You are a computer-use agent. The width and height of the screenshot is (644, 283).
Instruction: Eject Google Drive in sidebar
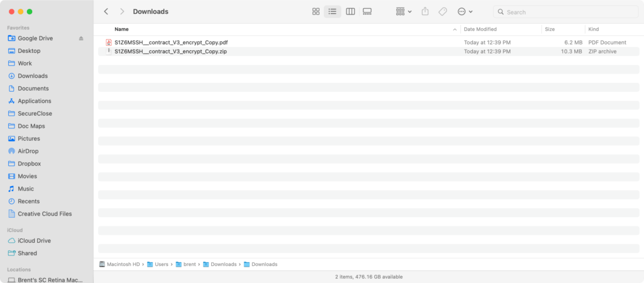tap(80, 38)
